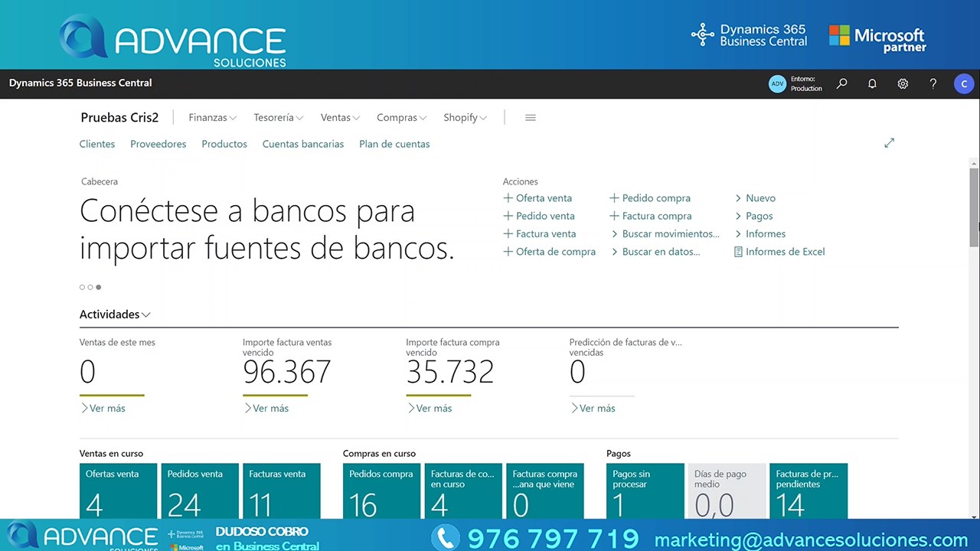Open the Productos tab link
This screenshot has width=980, height=551.
(224, 144)
